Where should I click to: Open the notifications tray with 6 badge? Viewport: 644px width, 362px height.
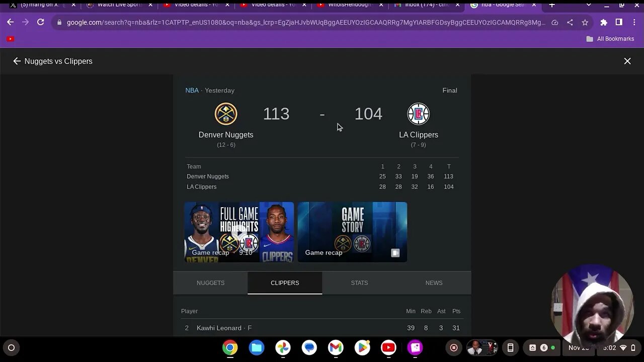[x=541, y=347]
